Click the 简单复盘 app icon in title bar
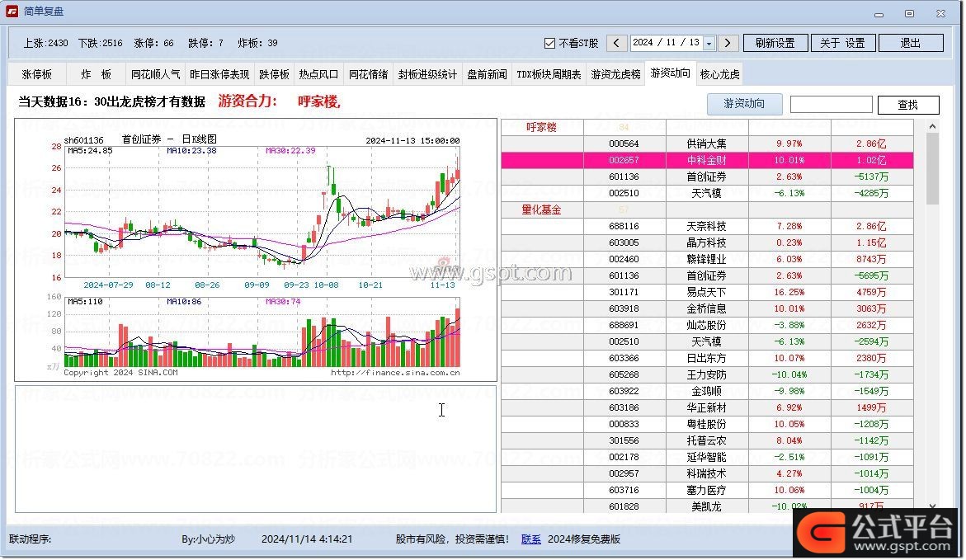 [12, 12]
